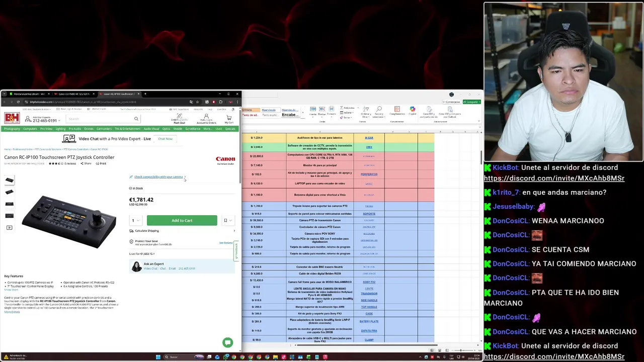Click the Feedback side tab on the B&H page
The width and height of the screenshot is (644, 362).
coord(236,250)
